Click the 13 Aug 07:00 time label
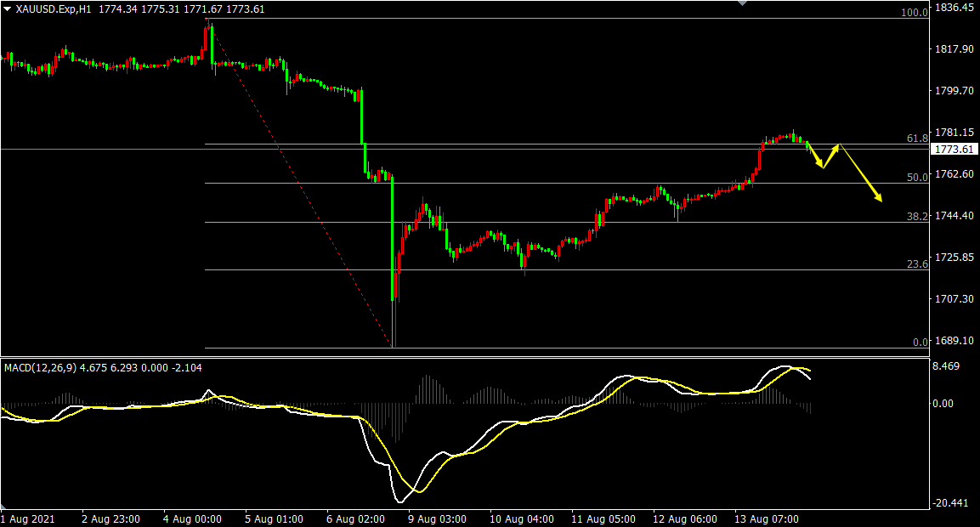This screenshot has width=980, height=527. coord(764,518)
